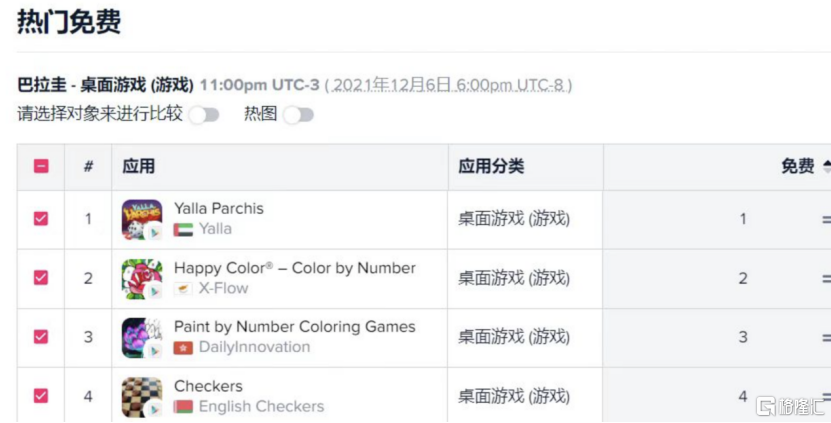Image resolution: width=831 pixels, height=423 pixels.
Task: Enable the 请选择对象来进行比较 toggle
Action: click(204, 115)
